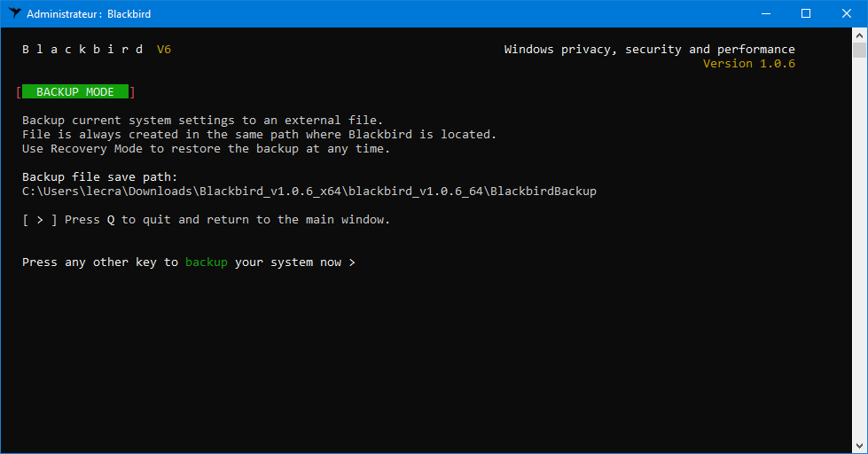Click the BlackbirdBackup file save path line

(x=309, y=191)
